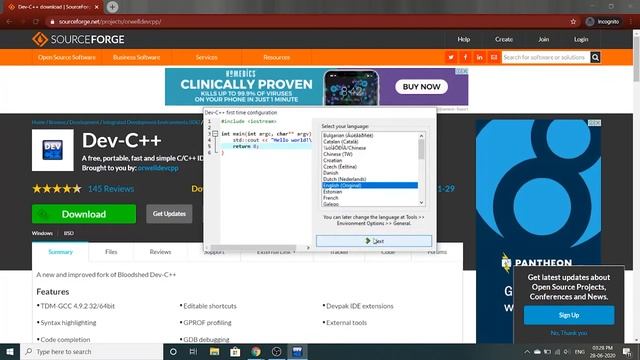Click Join in header
Screen dimensions: 640x360
[543, 40]
